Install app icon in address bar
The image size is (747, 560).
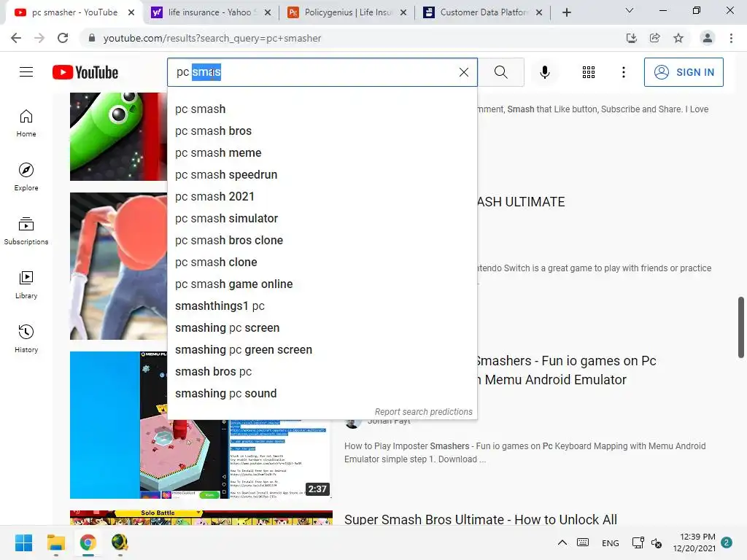pyautogui.click(x=631, y=38)
